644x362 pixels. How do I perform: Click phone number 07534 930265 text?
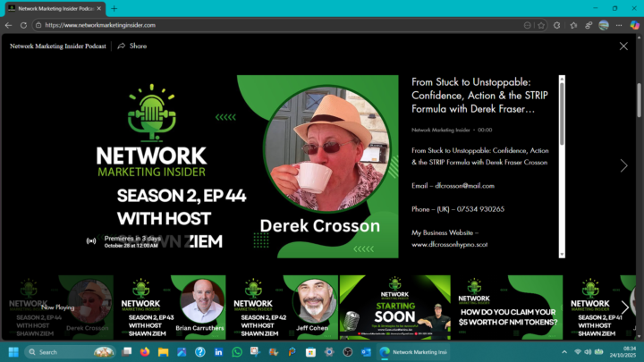tap(480, 209)
